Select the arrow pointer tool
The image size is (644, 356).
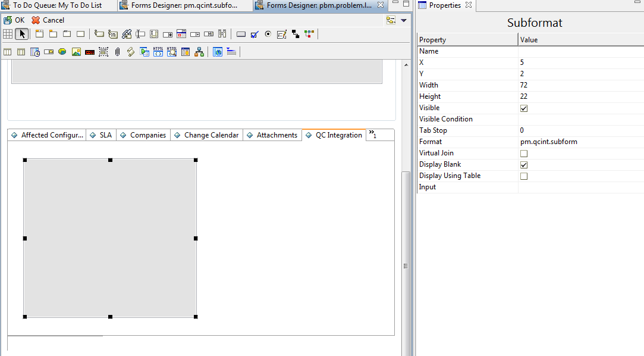tap(22, 34)
